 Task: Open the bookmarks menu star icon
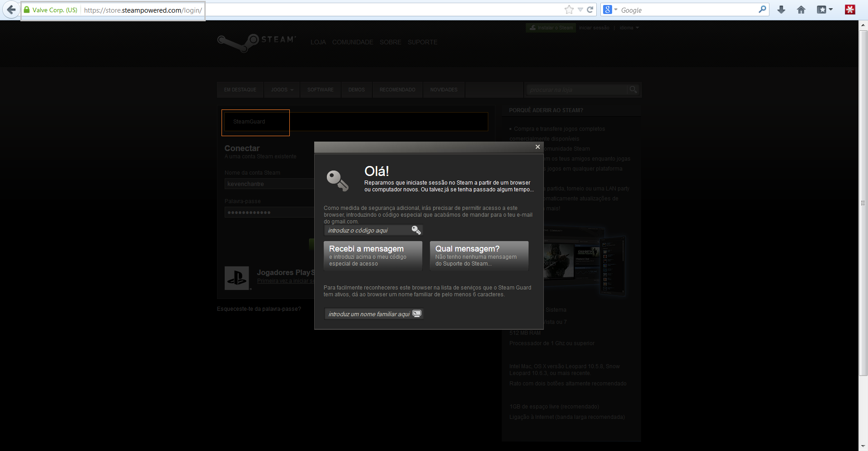point(825,9)
